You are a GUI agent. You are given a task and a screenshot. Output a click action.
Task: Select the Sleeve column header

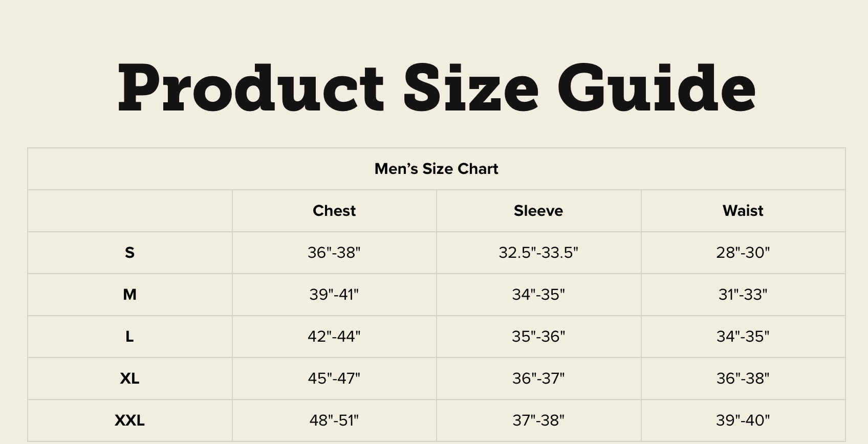(x=538, y=211)
